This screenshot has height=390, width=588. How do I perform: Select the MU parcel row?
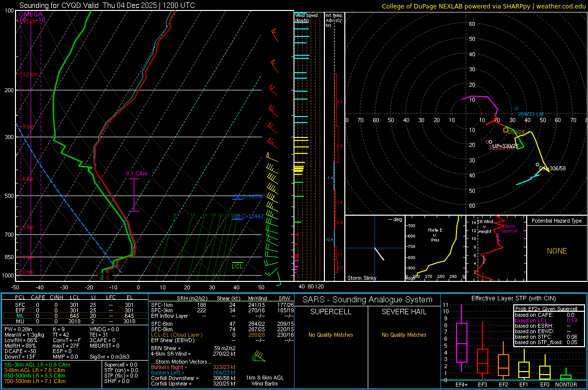[x=75, y=321]
